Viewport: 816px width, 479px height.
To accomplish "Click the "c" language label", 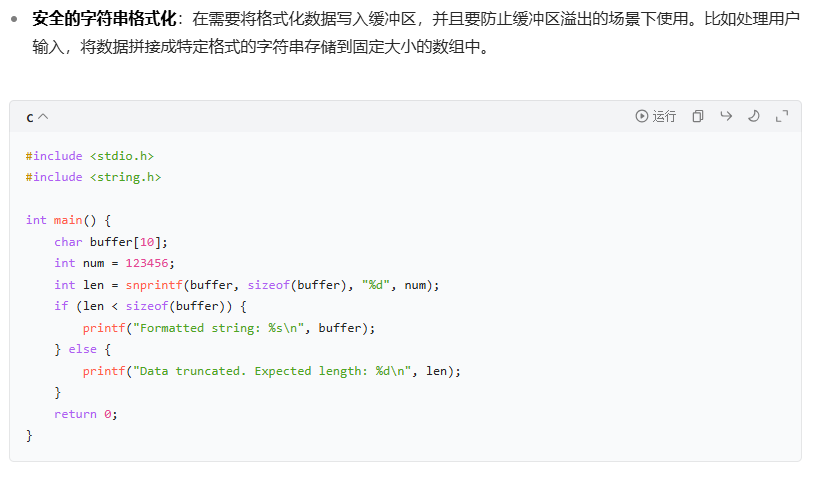I will click(x=30, y=117).
